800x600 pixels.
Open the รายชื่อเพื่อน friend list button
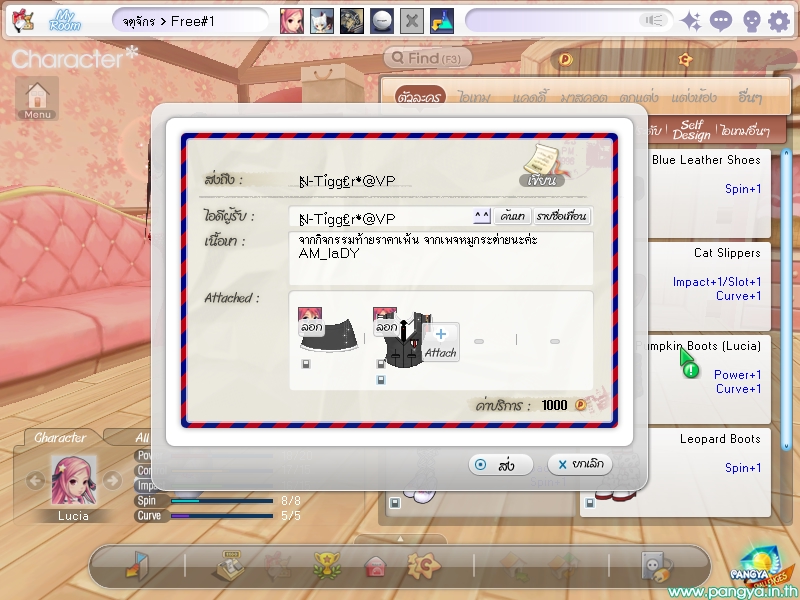coord(562,216)
